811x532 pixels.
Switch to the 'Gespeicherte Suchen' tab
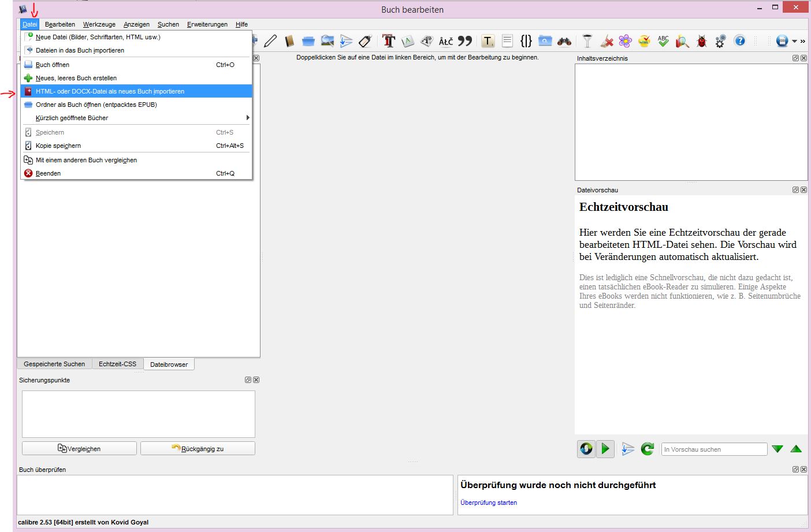[x=54, y=364]
